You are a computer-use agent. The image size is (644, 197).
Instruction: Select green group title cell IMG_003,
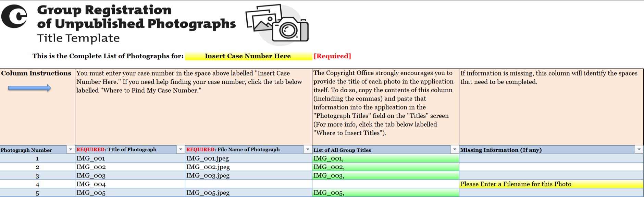[x=386, y=175]
